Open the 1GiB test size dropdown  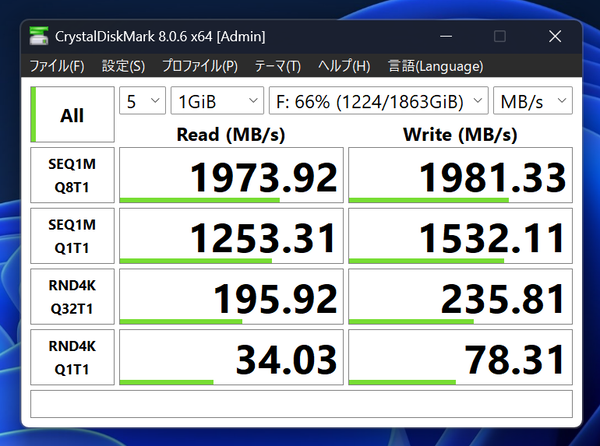click(215, 101)
